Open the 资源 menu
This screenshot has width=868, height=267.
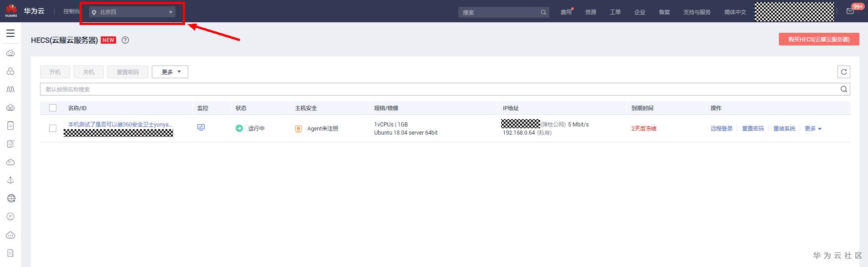click(x=591, y=12)
